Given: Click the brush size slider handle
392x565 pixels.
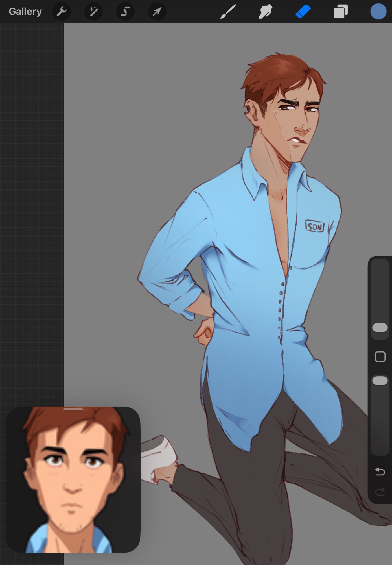Looking at the screenshot, I should pyautogui.click(x=380, y=328).
